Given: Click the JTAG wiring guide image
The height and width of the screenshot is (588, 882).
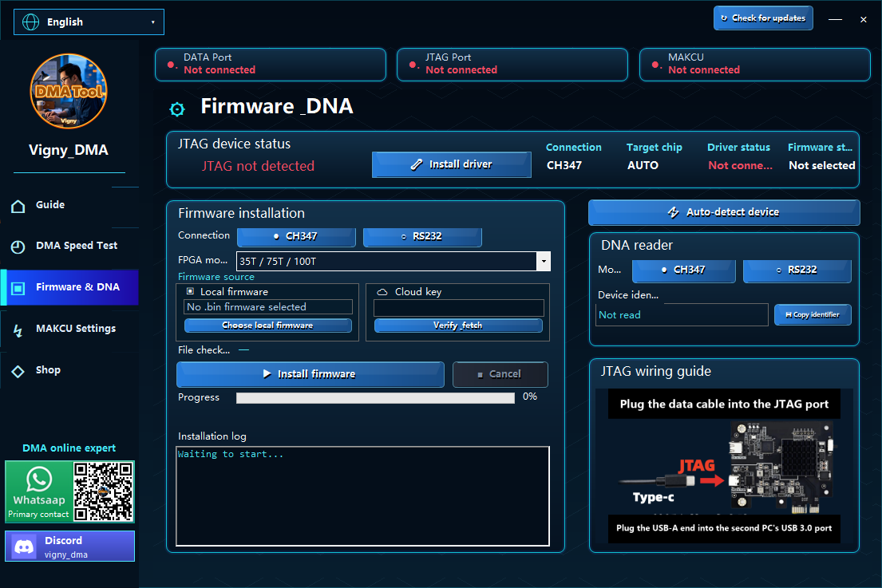Looking at the screenshot, I should pos(725,466).
